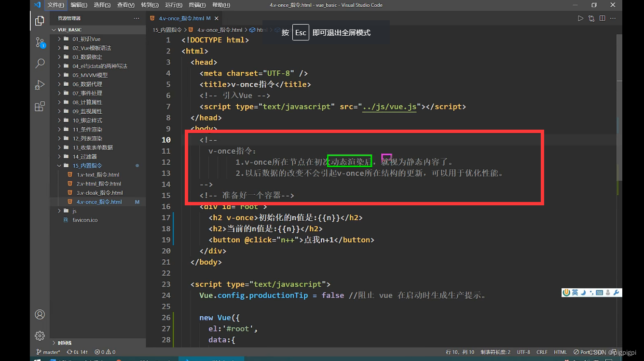Split the editor to the right
This screenshot has height=361, width=644.
(603, 18)
